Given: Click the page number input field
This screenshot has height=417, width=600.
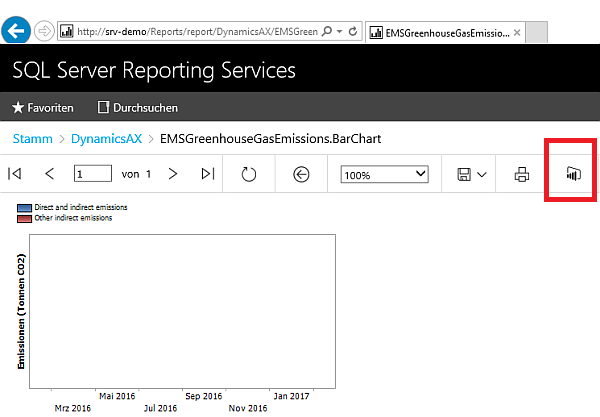Looking at the screenshot, I should pos(93,174).
